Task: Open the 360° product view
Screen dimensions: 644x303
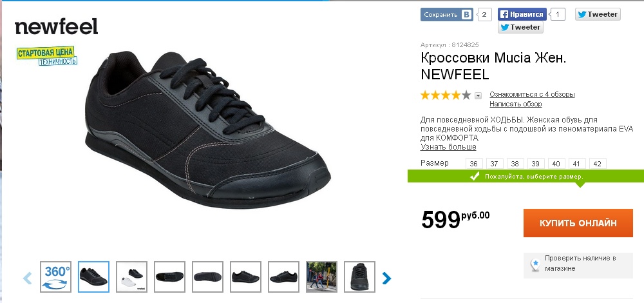Action: 56,277
